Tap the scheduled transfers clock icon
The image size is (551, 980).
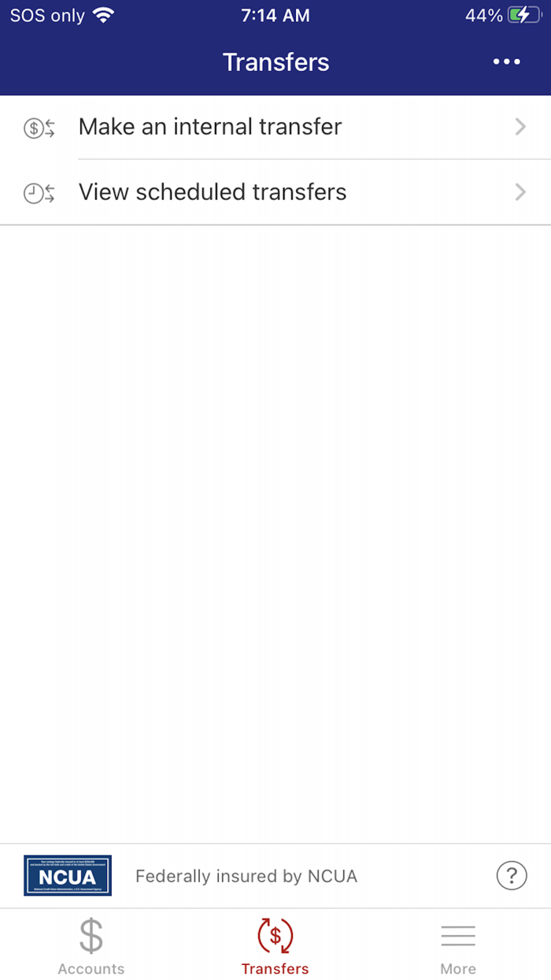(x=39, y=193)
